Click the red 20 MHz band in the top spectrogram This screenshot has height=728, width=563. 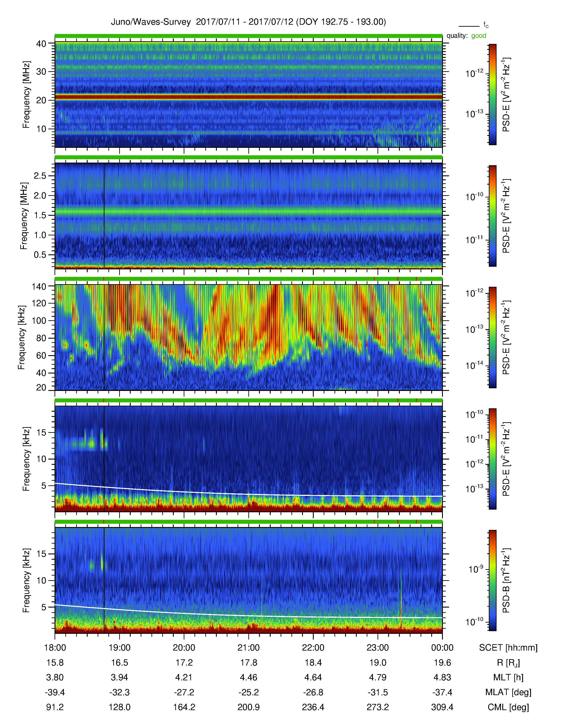[x=248, y=97]
